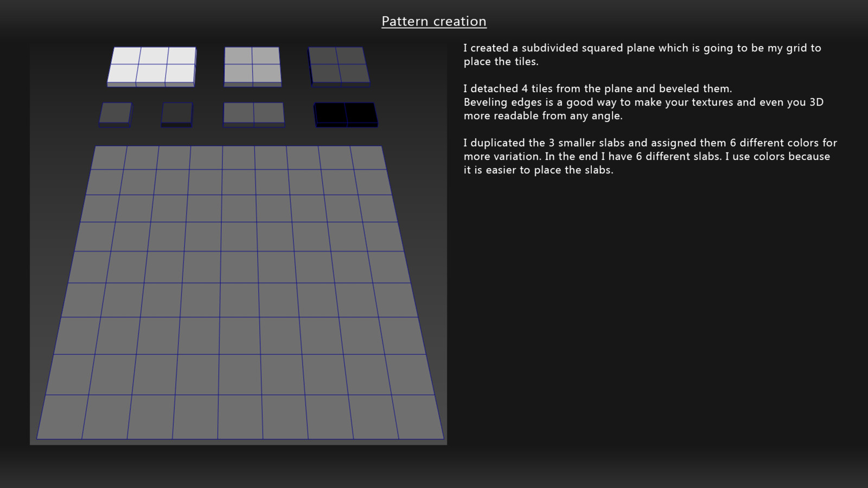Image resolution: width=868 pixels, height=488 pixels.
Task: Pick the second single dark tile
Action: pyautogui.click(x=177, y=115)
